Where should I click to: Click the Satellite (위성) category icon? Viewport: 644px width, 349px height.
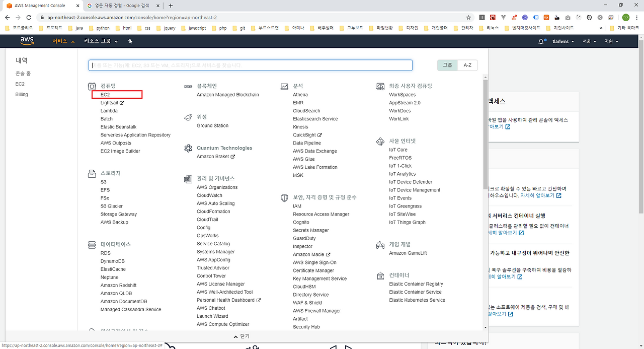tap(188, 117)
